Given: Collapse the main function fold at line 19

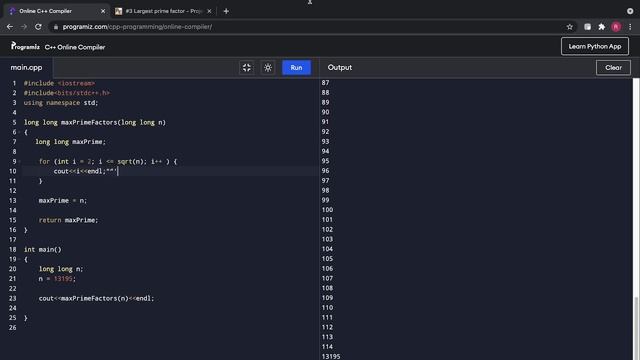Looking at the screenshot, I should tap(19, 260).
